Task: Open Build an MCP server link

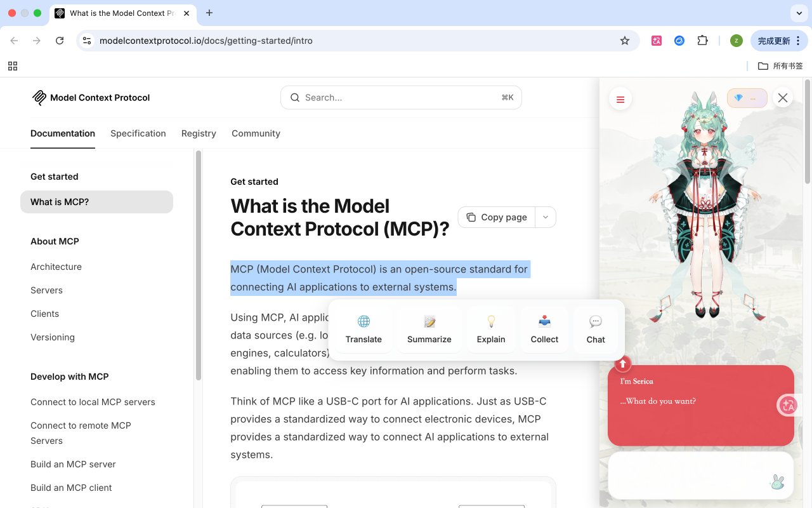Action: [x=73, y=464]
